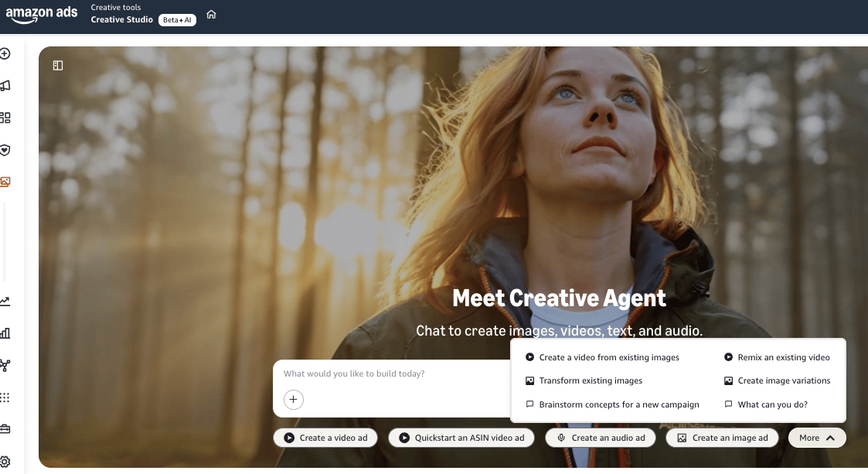
Task: Click the Create a video ad button
Action: [x=325, y=438]
